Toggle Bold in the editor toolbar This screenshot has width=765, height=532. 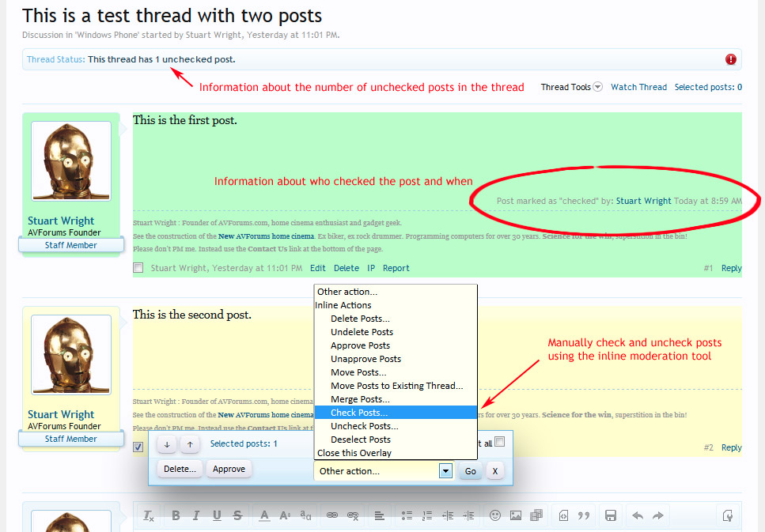coord(176,515)
